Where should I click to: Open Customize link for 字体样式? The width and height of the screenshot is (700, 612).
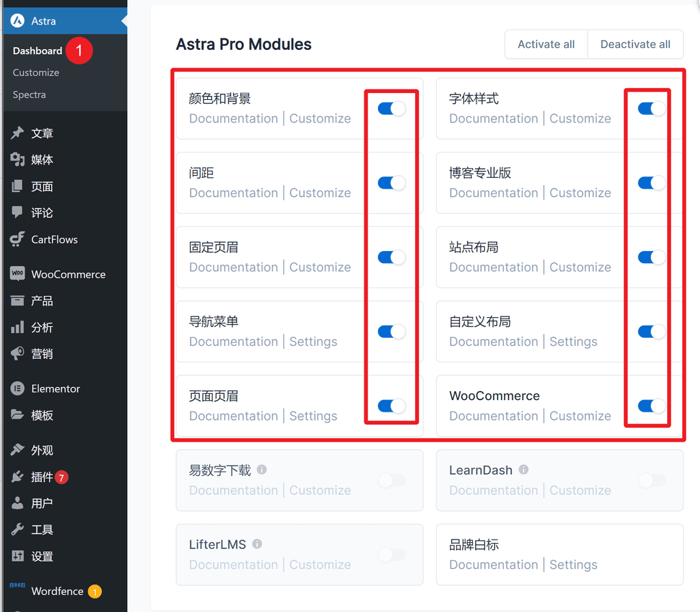tap(580, 118)
